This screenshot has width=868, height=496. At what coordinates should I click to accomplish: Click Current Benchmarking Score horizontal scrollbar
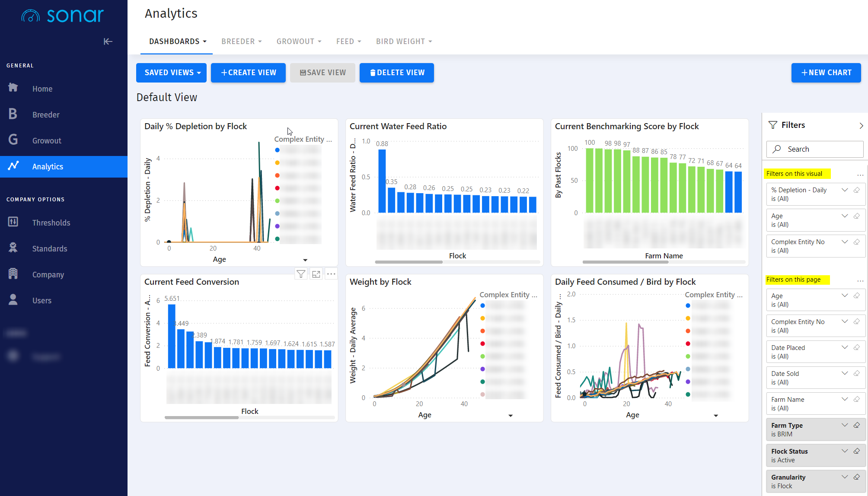625,262
